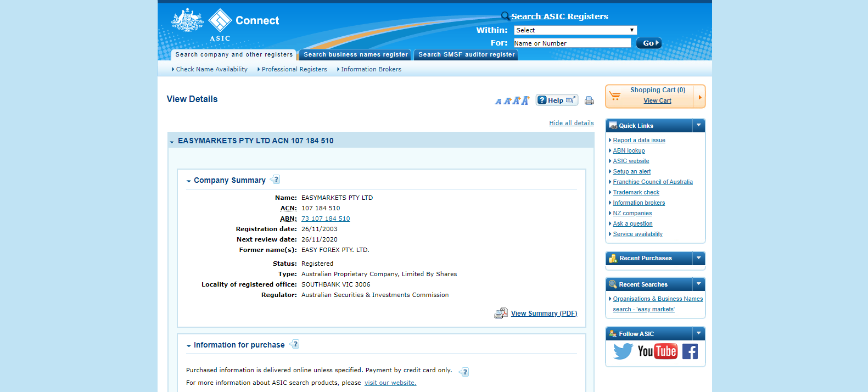Collapse the Recent Purchases panel arrow
868x392 pixels.
click(x=699, y=258)
